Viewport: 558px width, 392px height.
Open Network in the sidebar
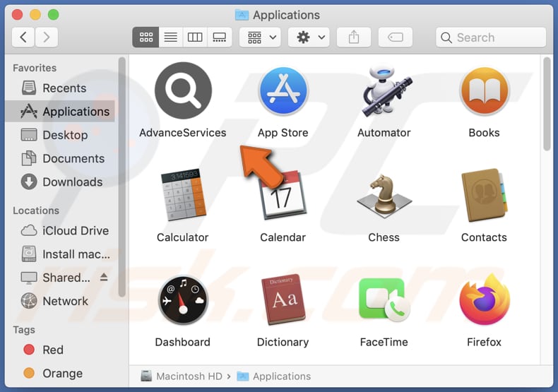[x=60, y=301]
